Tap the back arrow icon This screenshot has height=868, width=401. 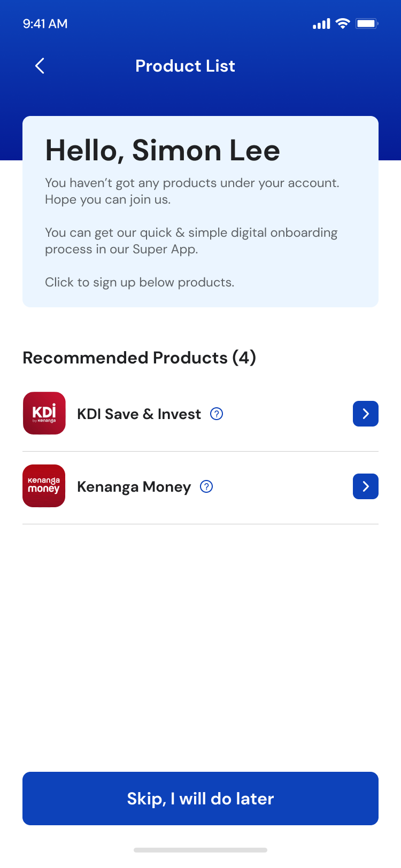(40, 66)
